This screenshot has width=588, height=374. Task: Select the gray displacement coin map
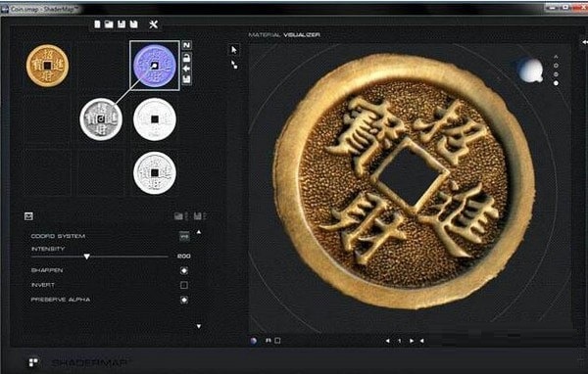point(101,119)
